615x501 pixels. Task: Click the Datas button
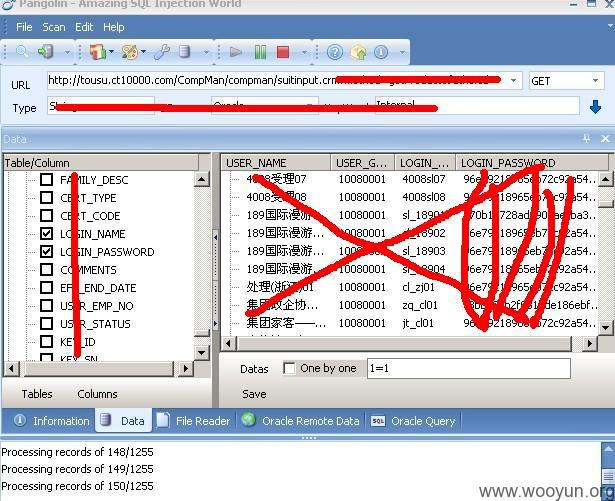point(254,369)
